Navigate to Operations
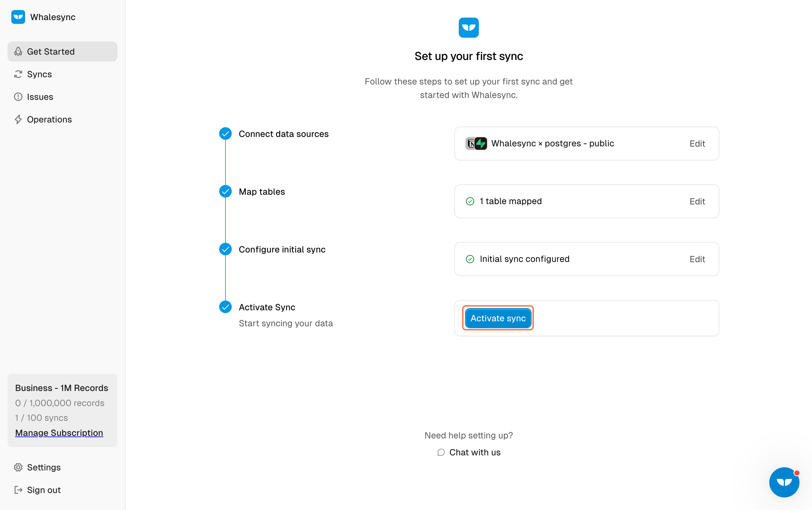This screenshot has width=812, height=510. (49, 119)
